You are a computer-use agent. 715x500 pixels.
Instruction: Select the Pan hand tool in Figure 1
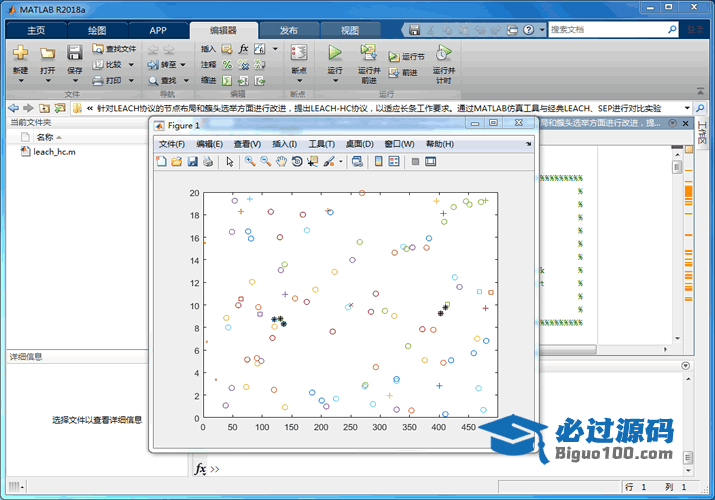[281, 161]
